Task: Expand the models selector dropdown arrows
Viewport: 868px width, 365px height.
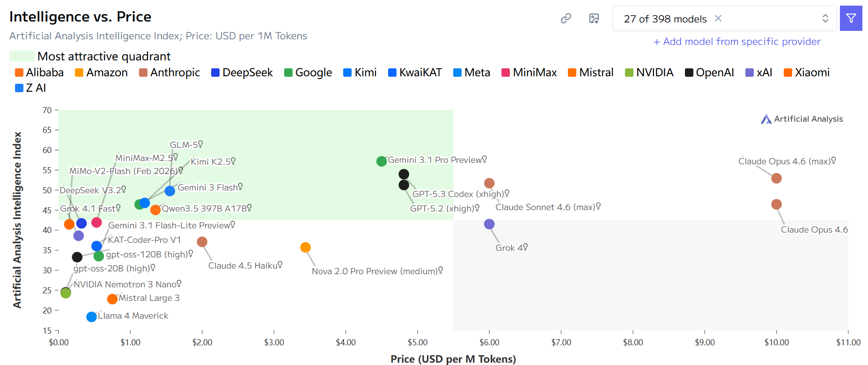Action: coord(825,18)
